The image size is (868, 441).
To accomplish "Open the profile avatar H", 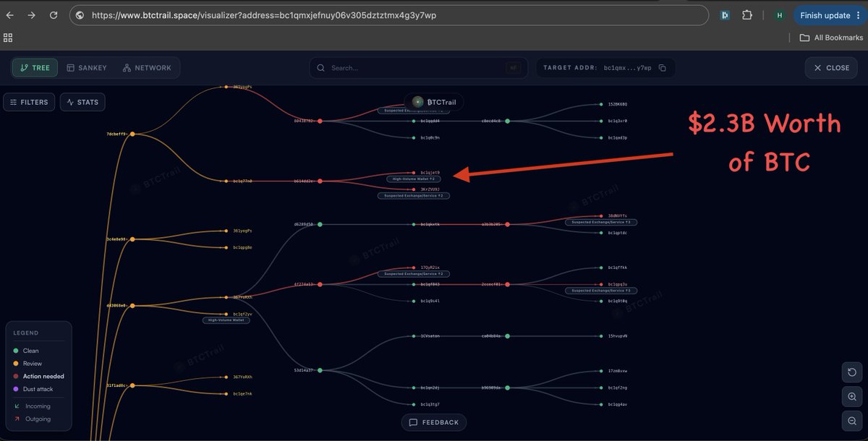I will [779, 15].
